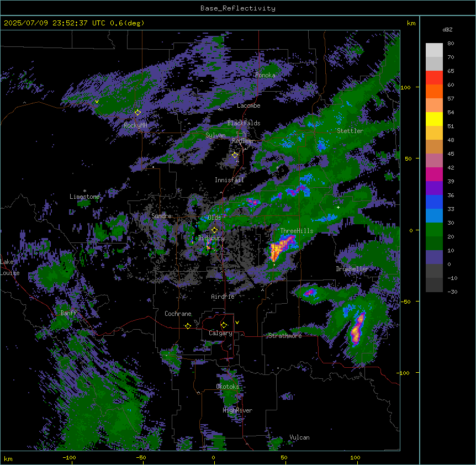The height and width of the screenshot is (465, 476).
Task: Click the RockyMH label
Action: point(135,125)
